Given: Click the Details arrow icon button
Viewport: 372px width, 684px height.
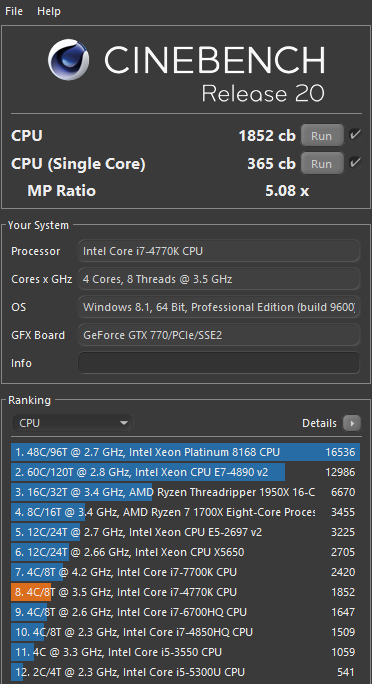Looking at the screenshot, I should tap(352, 423).
